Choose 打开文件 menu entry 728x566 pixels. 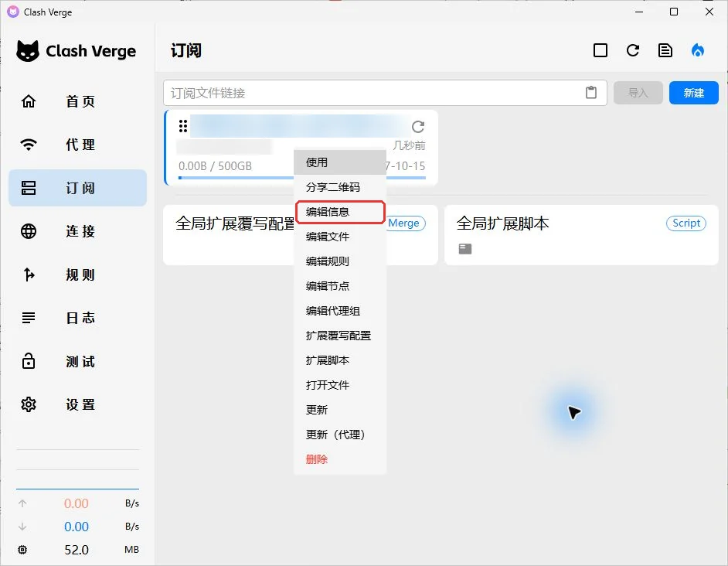pos(340,385)
